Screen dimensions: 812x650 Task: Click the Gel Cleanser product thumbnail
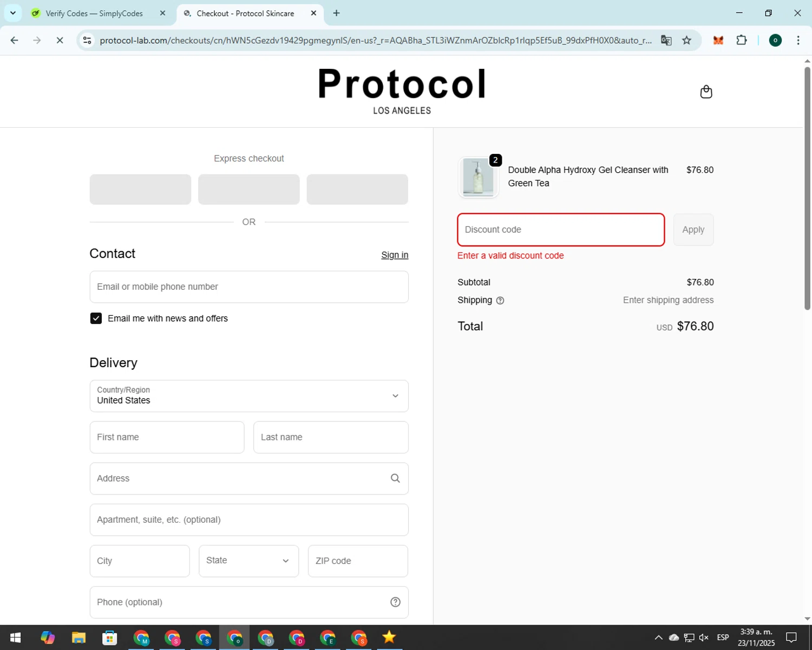[x=478, y=177]
